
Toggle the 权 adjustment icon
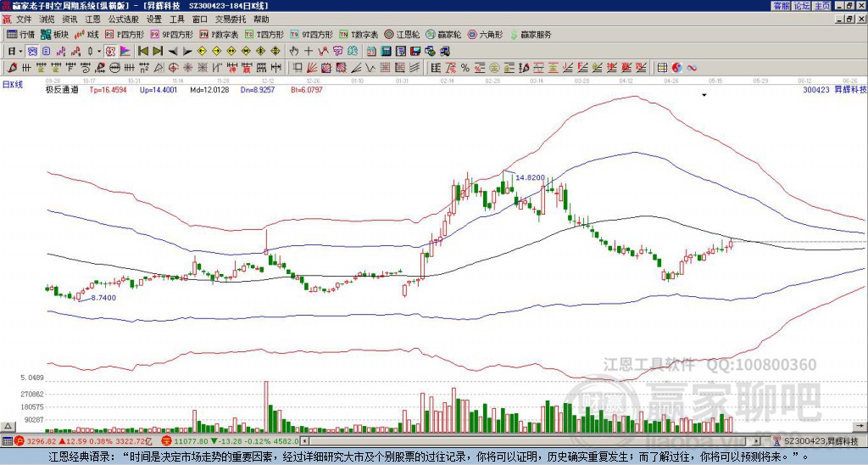click(x=111, y=52)
